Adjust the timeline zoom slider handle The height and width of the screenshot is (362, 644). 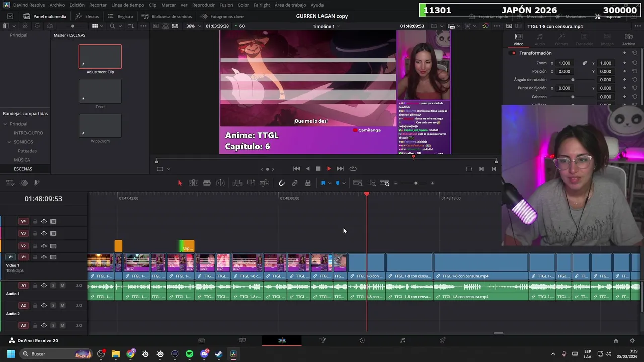coord(416,183)
